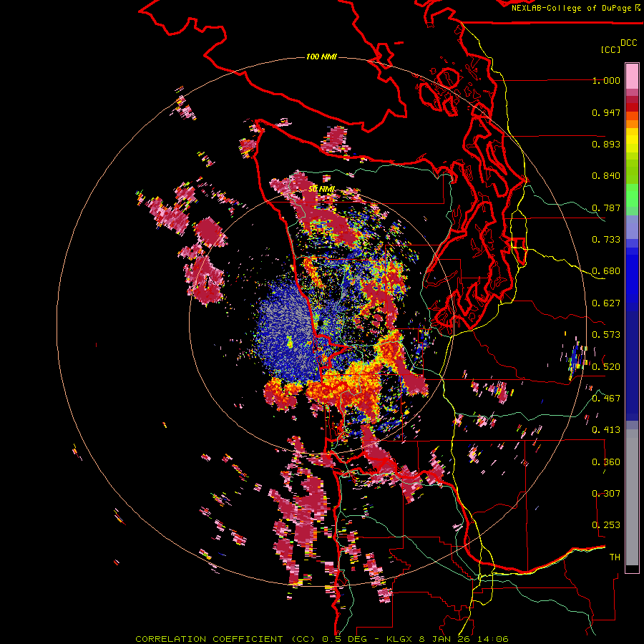The image size is (644, 644).
Task: Pick the gray swatch on the color bar
Action: (632, 497)
